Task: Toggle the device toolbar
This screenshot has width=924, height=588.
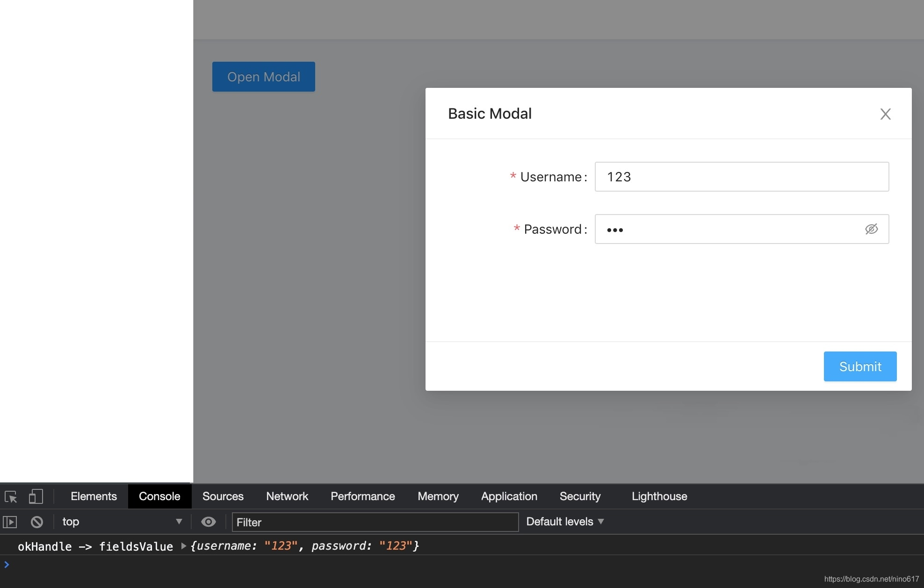Action: click(x=36, y=496)
